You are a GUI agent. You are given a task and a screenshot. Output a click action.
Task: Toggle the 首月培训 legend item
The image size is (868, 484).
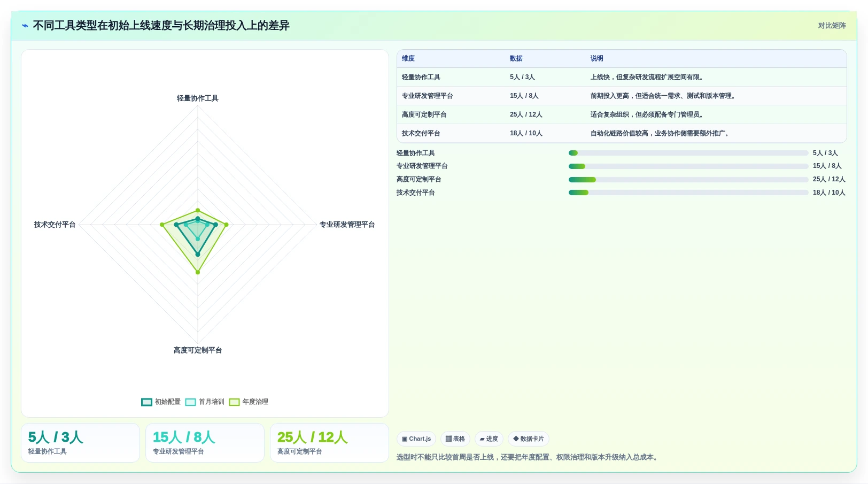205,402
